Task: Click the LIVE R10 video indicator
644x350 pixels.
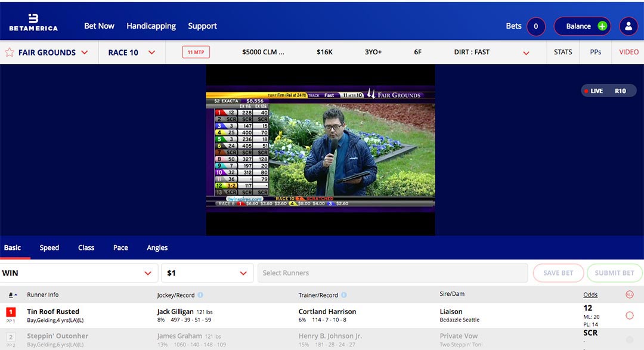Action: 608,91
